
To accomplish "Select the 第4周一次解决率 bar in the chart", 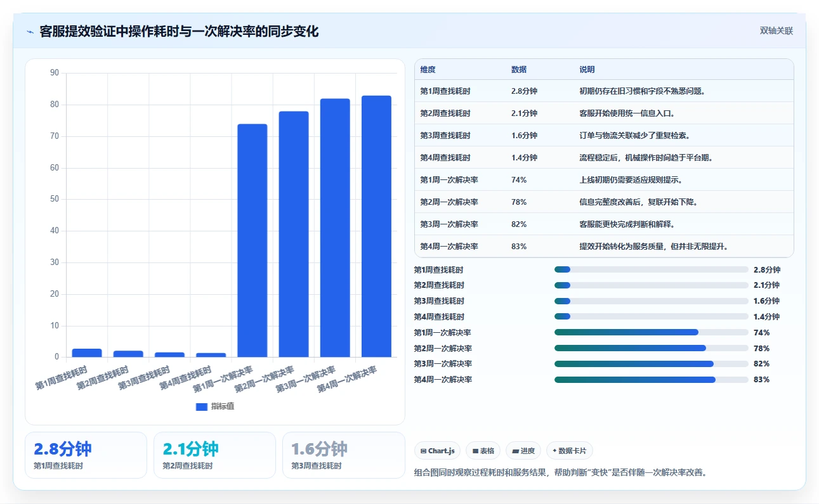I will click(x=376, y=226).
